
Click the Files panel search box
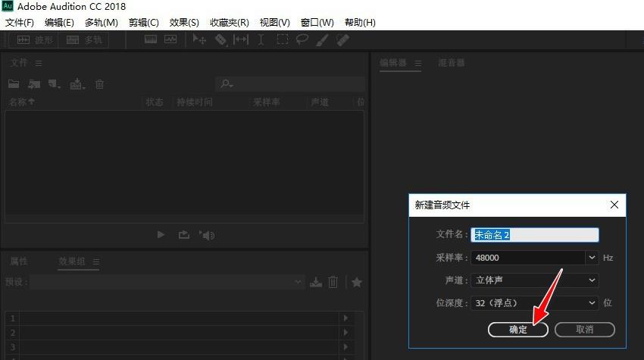point(290,84)
